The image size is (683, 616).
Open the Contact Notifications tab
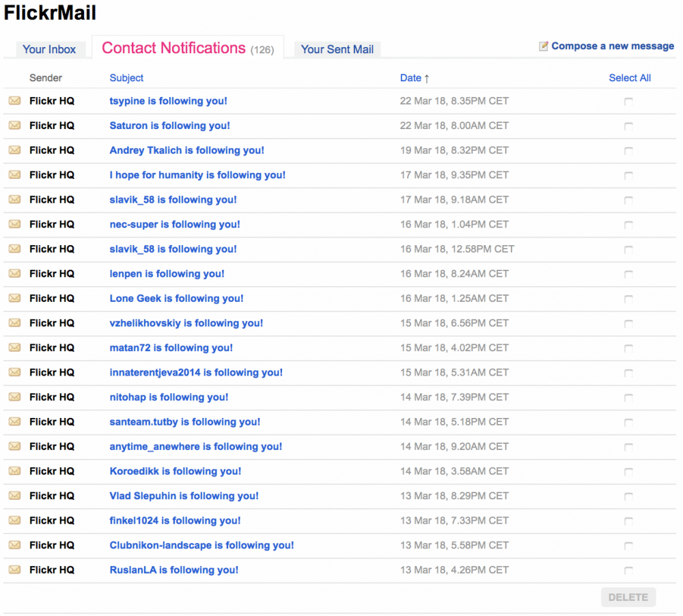pos(188,48)
